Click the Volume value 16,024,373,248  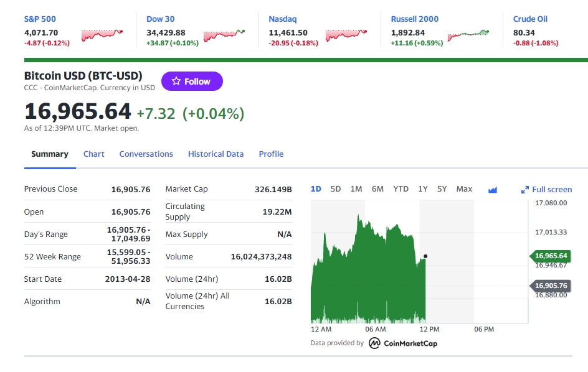(x=262, y=257)
